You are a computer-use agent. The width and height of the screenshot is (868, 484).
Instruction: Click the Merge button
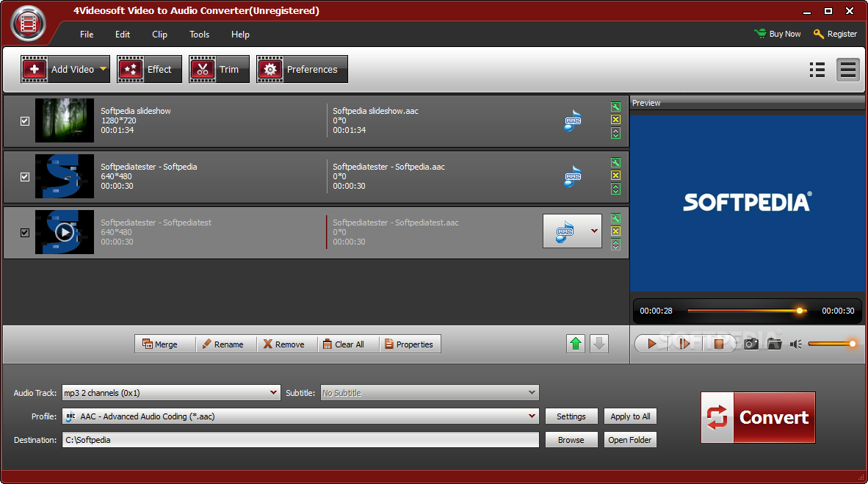click(165, 344)
